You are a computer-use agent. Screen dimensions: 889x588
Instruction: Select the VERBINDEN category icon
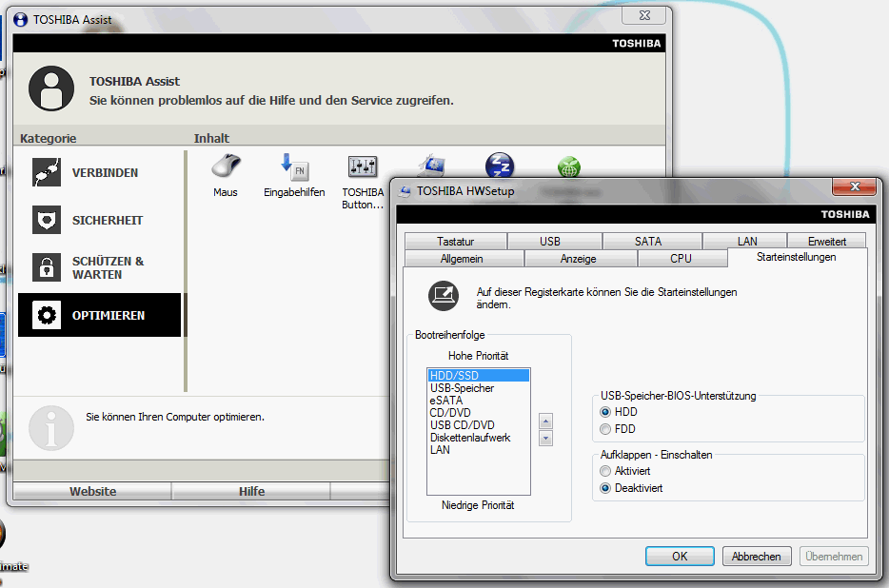point(47,172)
